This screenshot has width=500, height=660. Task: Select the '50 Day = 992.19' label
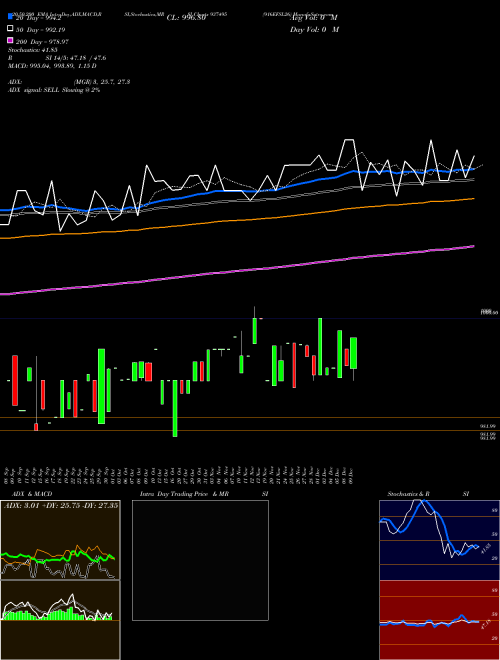[40, 30]
